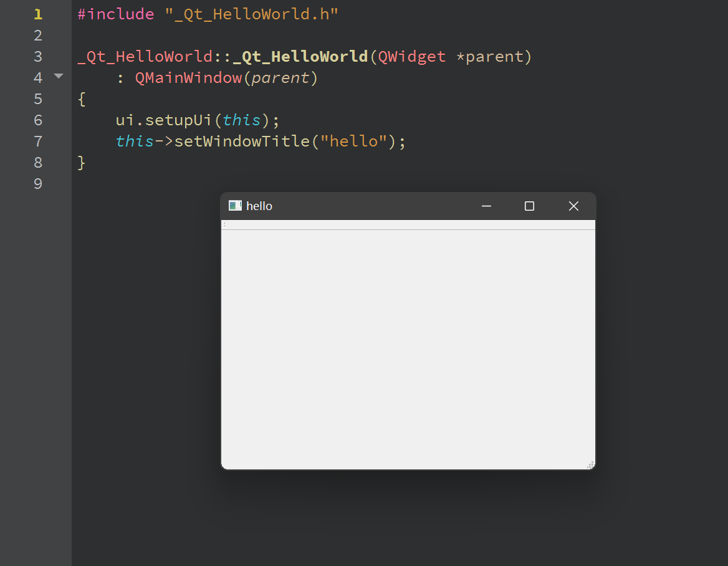Minimize the hello window

tap(486, 206)
